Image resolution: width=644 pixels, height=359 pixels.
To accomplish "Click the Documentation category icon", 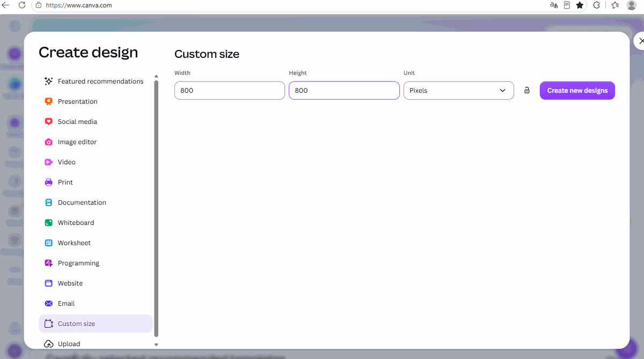I will point(49,203).
